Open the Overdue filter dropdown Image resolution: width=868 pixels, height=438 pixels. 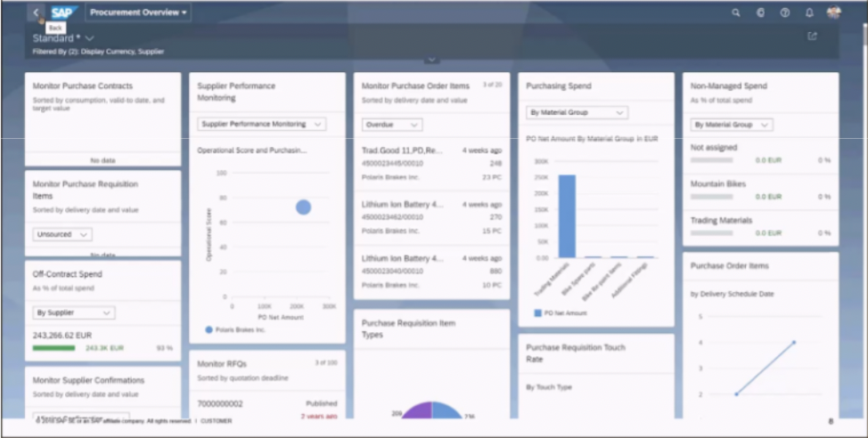392,125
